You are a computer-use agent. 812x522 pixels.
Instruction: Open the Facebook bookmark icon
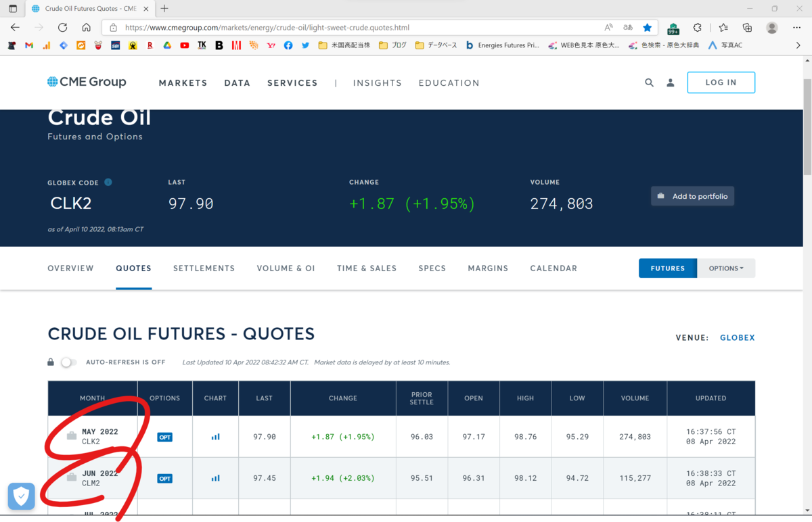[x=288, y=45]
